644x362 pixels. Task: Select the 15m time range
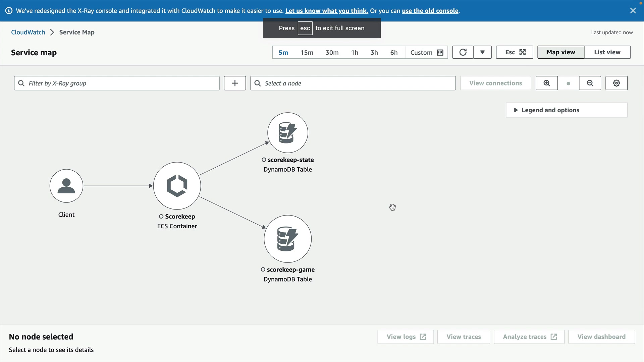coord(307,53)
